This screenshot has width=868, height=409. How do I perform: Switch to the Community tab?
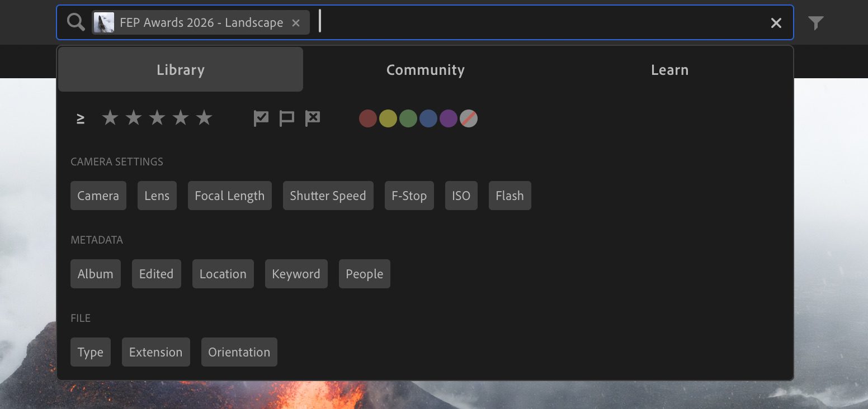point(425,70)
